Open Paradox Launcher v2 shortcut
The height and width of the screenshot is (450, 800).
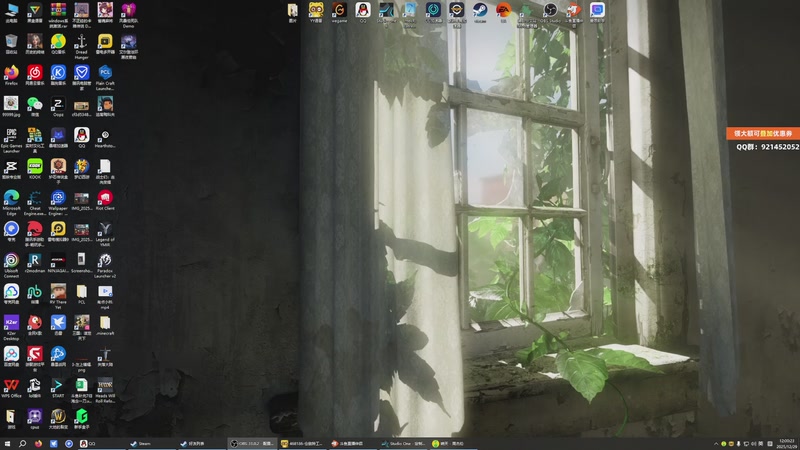tap(105, 265)
